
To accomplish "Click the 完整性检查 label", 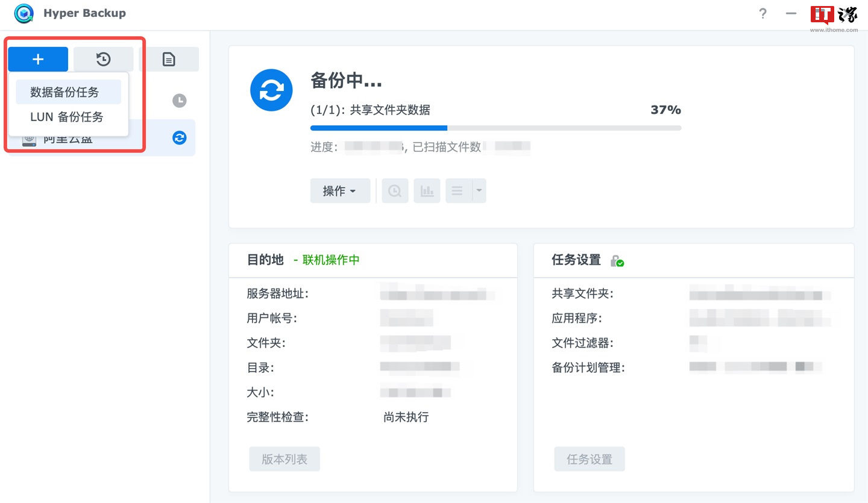I will [278, 417].
